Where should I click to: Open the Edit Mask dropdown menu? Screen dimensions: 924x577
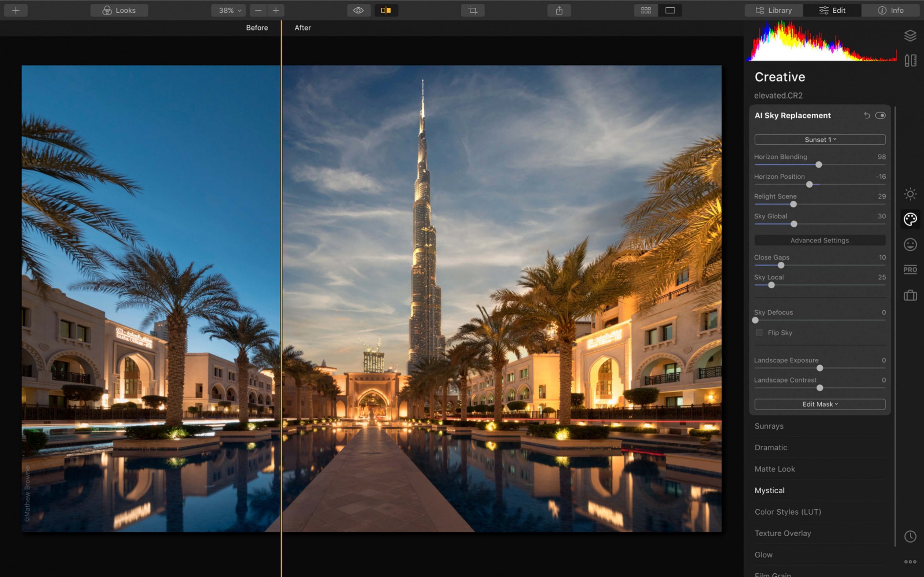click(819, 404)
